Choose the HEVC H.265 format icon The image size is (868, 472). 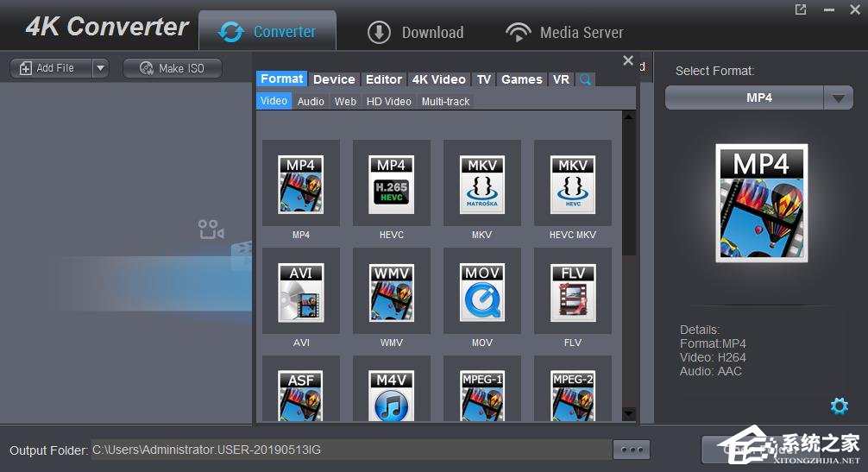tap(391, 185)
